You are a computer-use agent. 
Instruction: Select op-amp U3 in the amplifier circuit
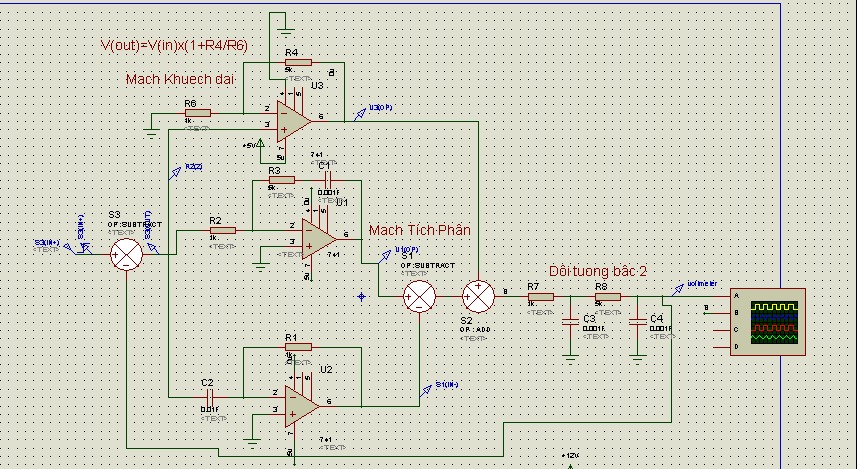[294, 121]
